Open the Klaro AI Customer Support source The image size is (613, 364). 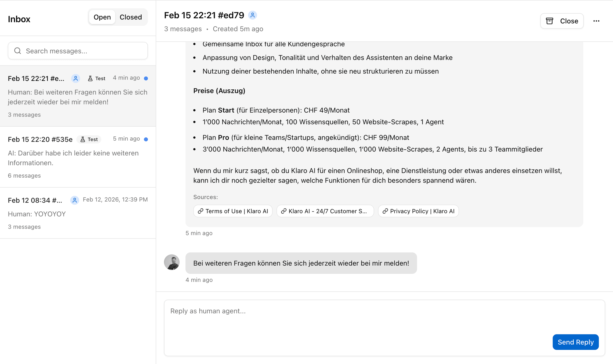(x=325, y=211)
